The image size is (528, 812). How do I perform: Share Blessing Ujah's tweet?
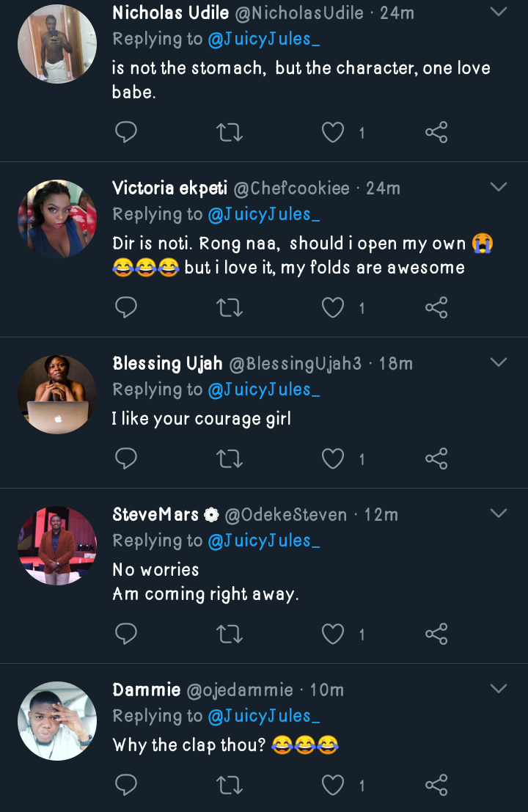click(436, 459)
